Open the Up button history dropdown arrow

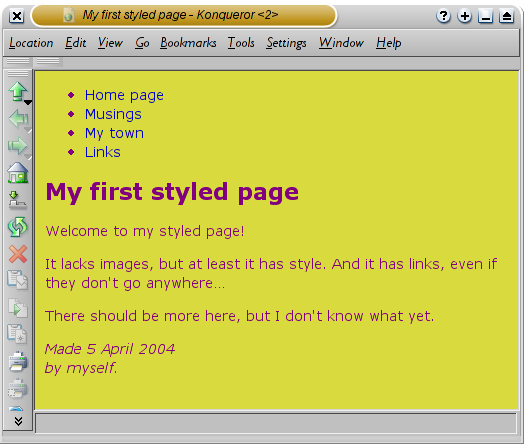pos(28,102)
